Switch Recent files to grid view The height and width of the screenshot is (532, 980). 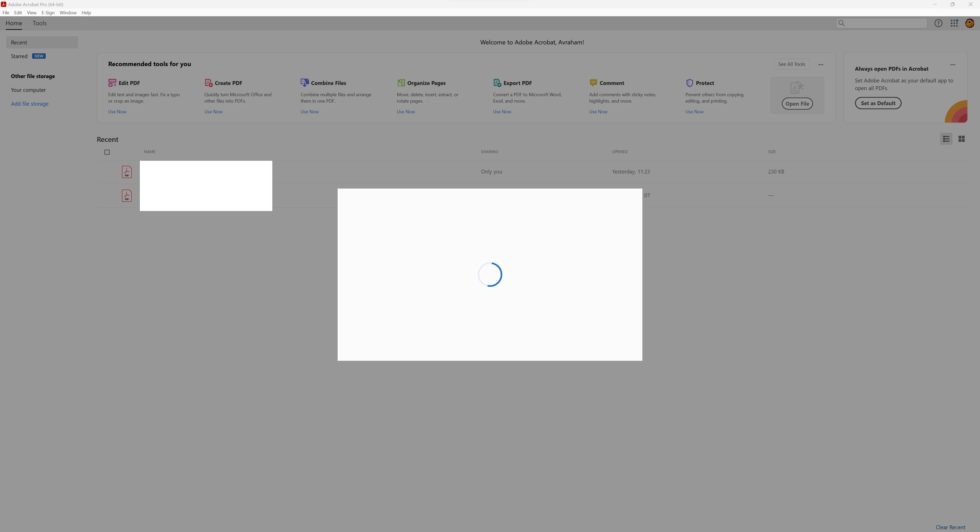961,139
